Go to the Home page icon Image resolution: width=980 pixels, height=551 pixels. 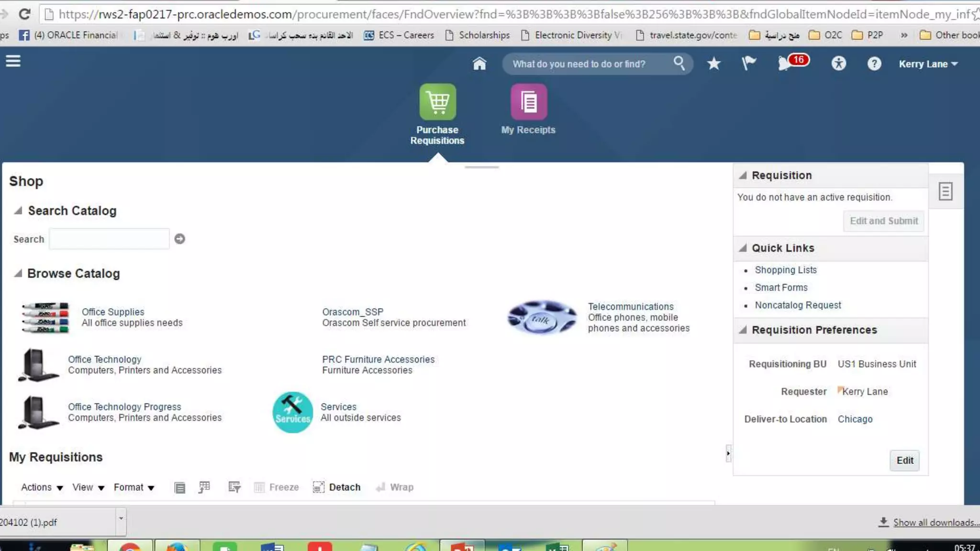[479, 63]
